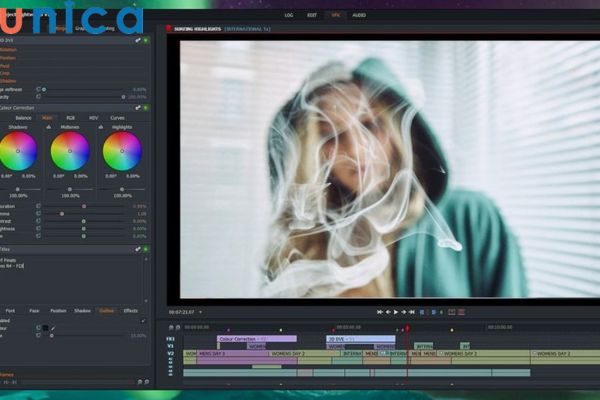Screen dimensions: 600x400
Task: Adjust the Midtones colour wheel
Action: pos(70,151)
